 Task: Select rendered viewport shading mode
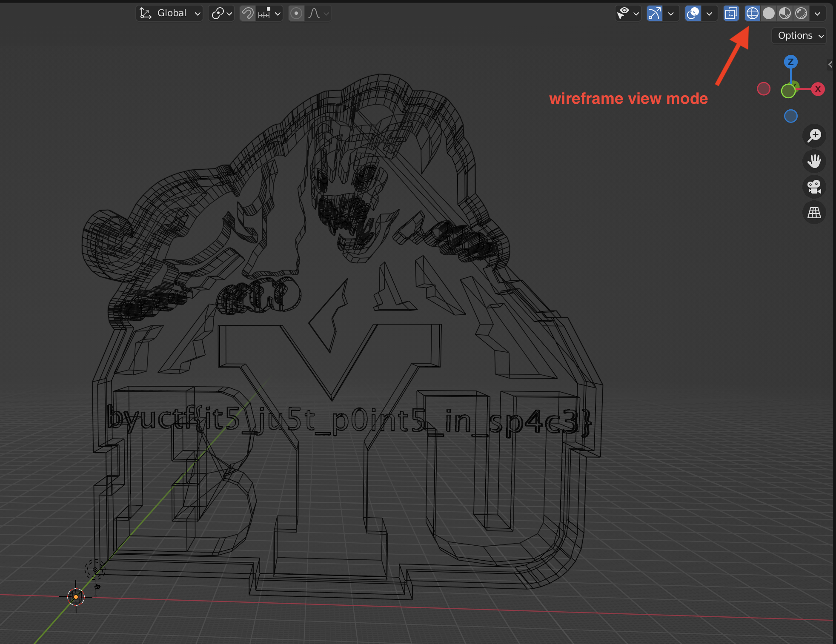point(801,14)
